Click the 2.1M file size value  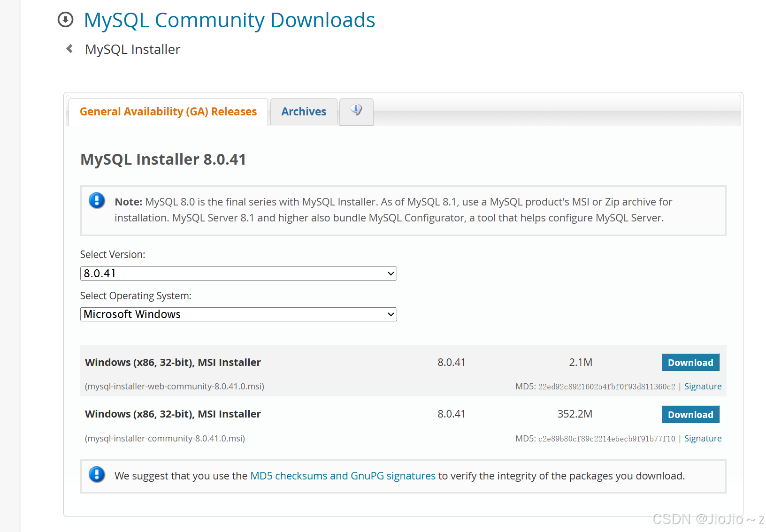point(581,363)
